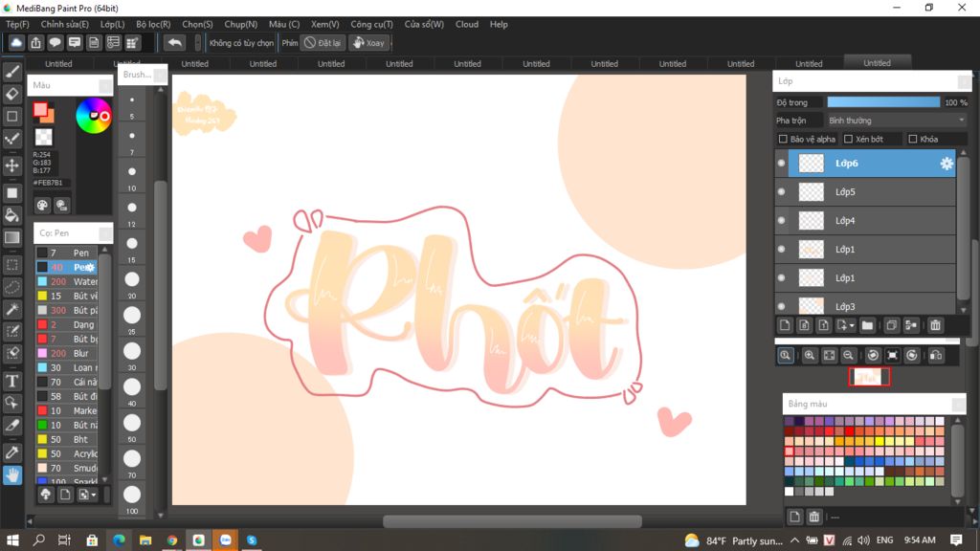Adjust the Độ trong opacity slider

[x=883, y=101]
